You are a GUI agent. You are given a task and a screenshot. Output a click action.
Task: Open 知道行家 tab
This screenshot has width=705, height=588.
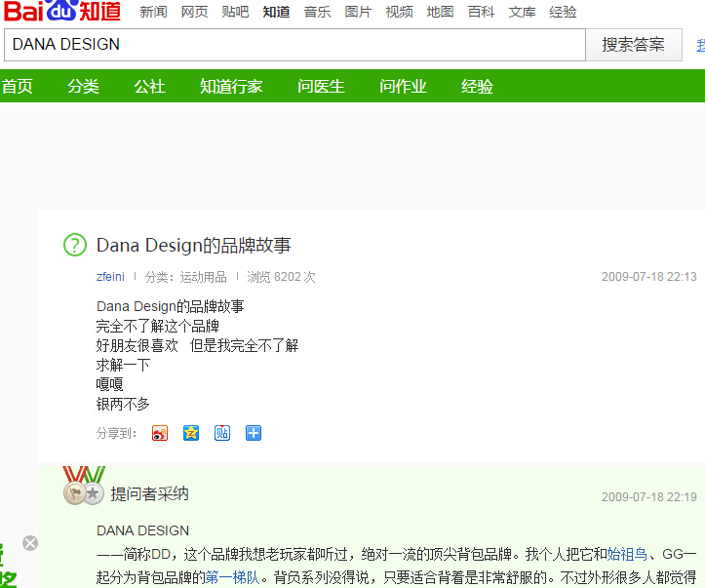click(231, 86)
